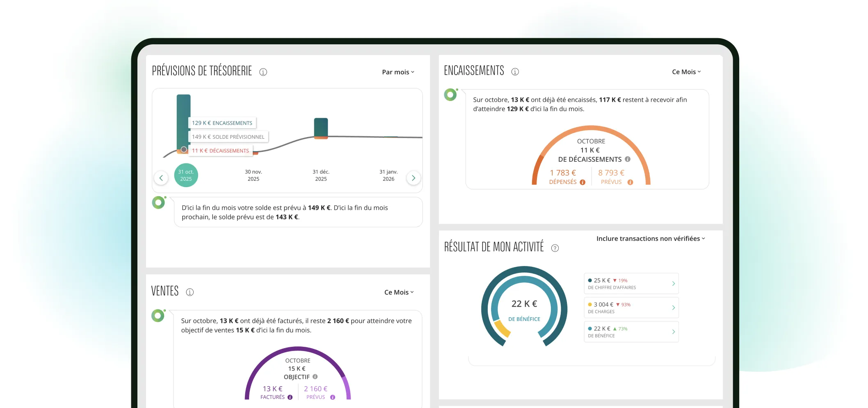Click info icon beside Dépensés amount
Screen dimensions: 868x408
[x=582, y=182]
